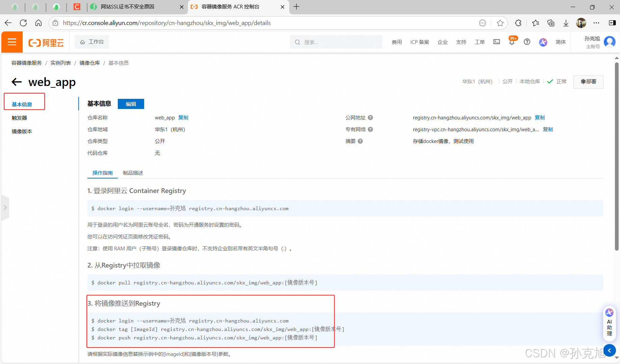Screen dimensions: 620x364
Task: Open the 费用 menu
Action: [397, 42]
